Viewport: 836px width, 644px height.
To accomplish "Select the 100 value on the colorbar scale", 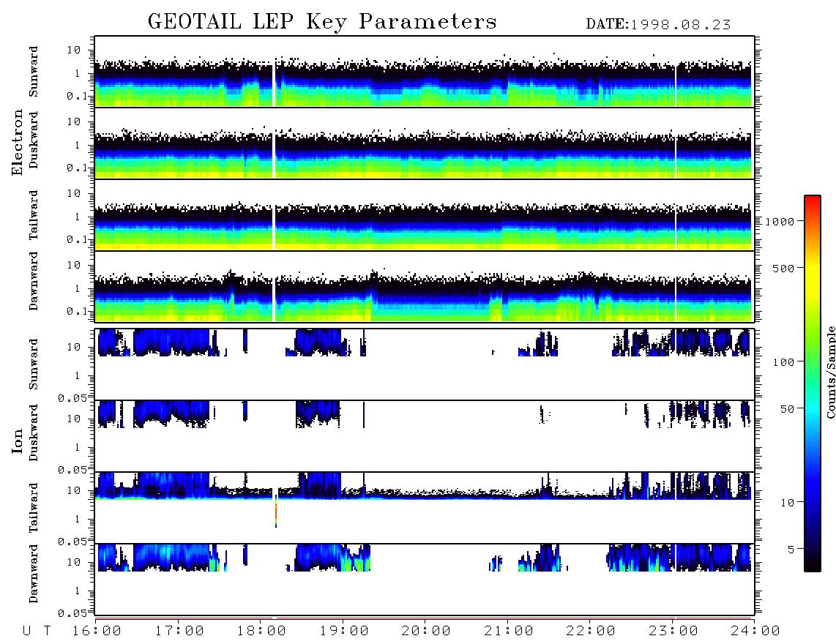I will 784,362.
